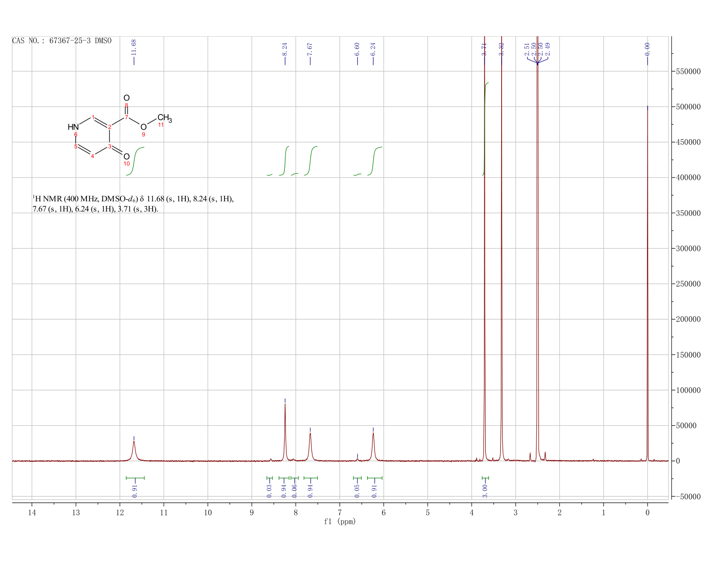Click the ester O atom numbered 9
728x563 pixels.
(143, 127)
